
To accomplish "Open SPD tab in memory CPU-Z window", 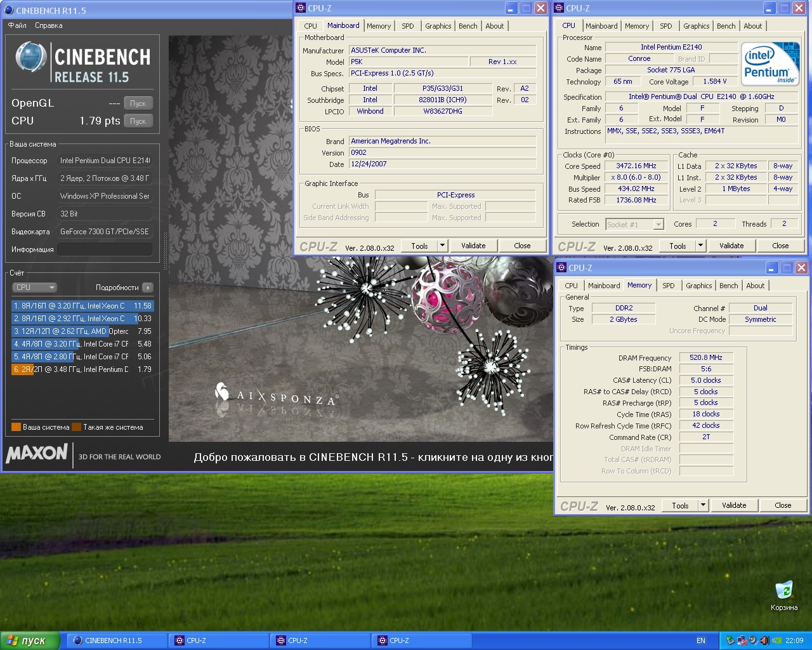I will coord(669,286).
